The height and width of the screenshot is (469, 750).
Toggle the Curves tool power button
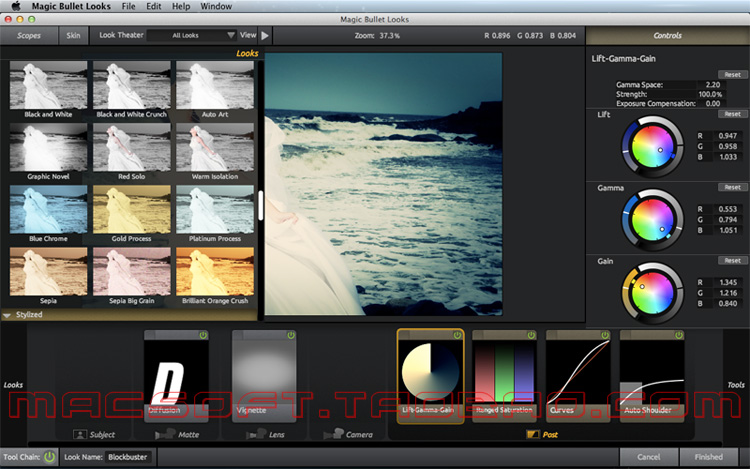605,335
